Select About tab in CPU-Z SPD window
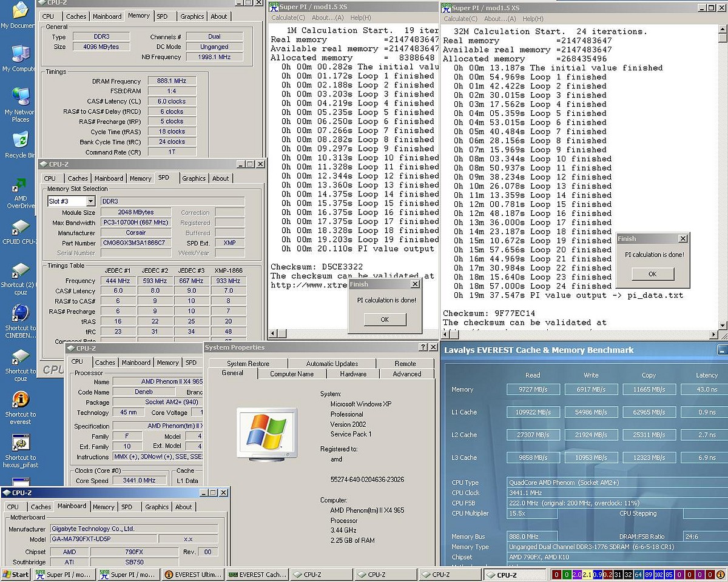The image size is (728, 582). [221, 178]
